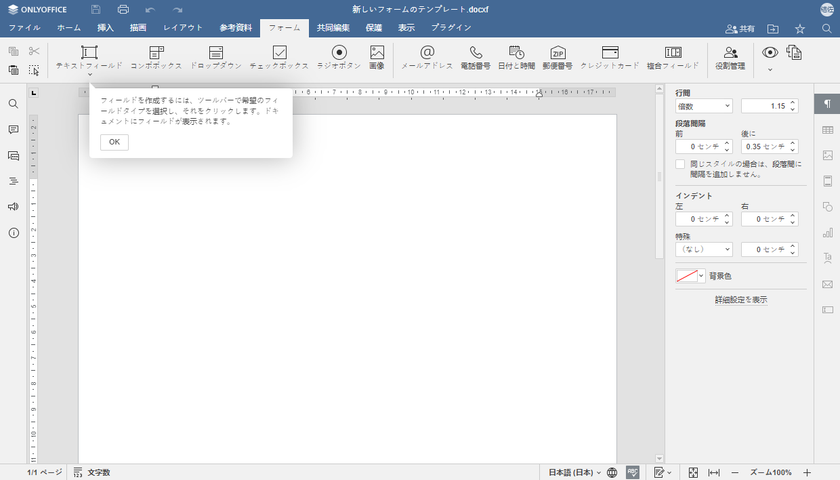Insert a combo box form field
This screenshot has width=840, height=480.
click(x=156, y=57)
